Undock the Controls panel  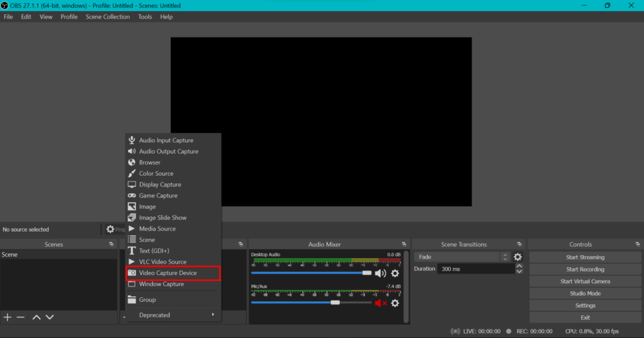click(x=638, y=244)
